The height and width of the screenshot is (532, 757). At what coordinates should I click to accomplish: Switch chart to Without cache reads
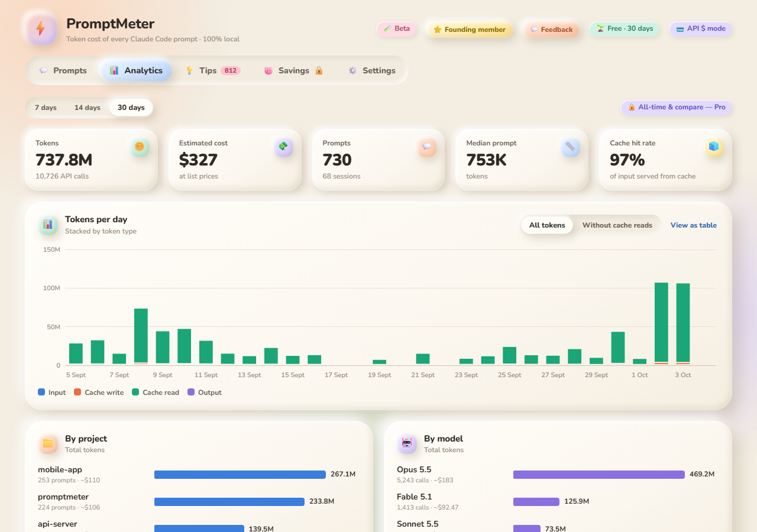617,225
